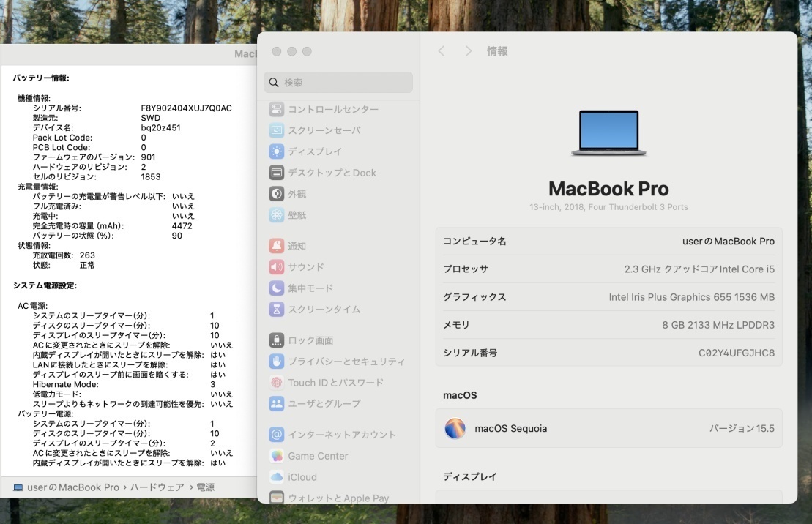Image resolution: width=812 pixels, height=524 pixels.
Task: Select iCloud cloud icon in sidebar
Action: (x=277, y=477)
